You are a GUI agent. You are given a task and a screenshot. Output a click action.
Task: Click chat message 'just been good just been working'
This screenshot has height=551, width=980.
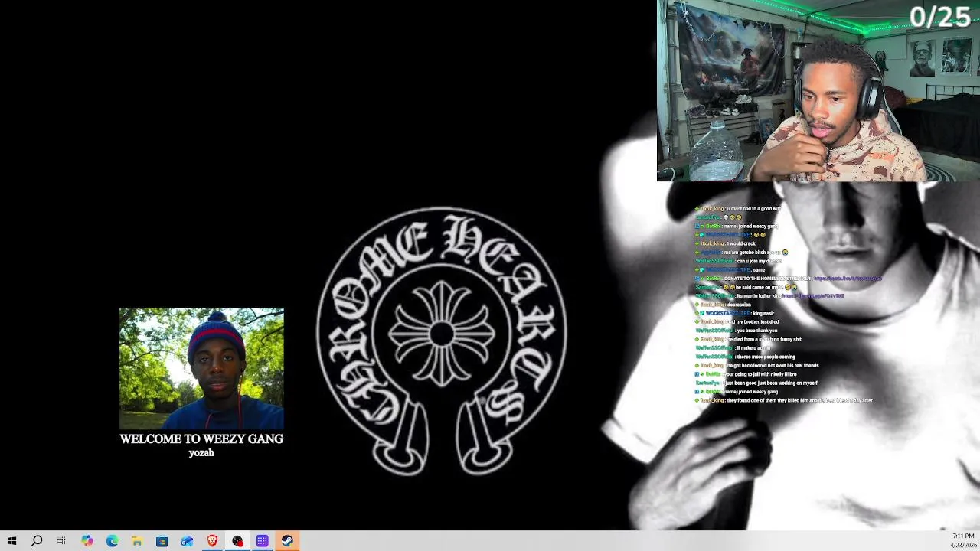pyautogui.click(x=770, y=383)
